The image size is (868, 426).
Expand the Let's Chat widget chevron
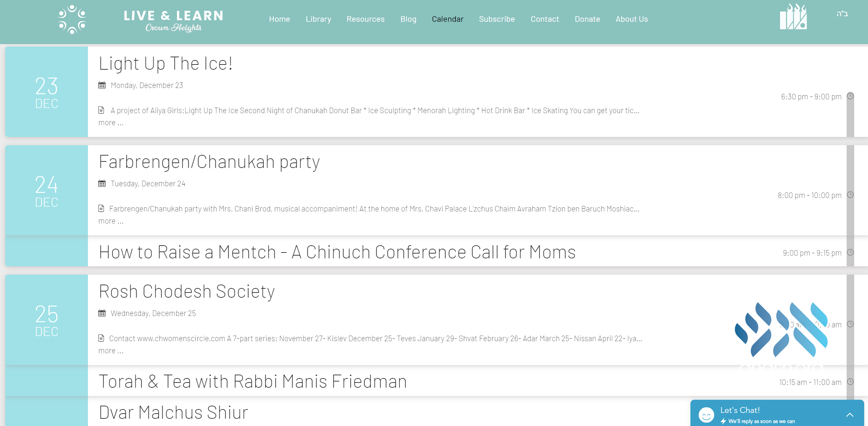(850, 415)
